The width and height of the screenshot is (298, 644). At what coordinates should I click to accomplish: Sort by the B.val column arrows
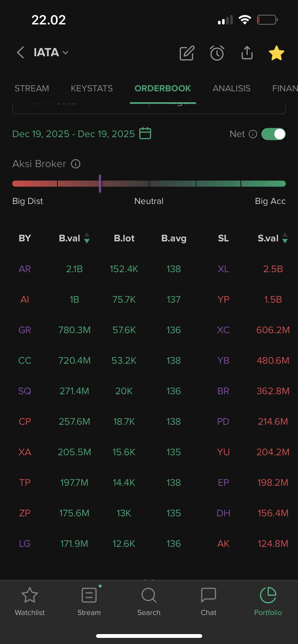(87, 238)
